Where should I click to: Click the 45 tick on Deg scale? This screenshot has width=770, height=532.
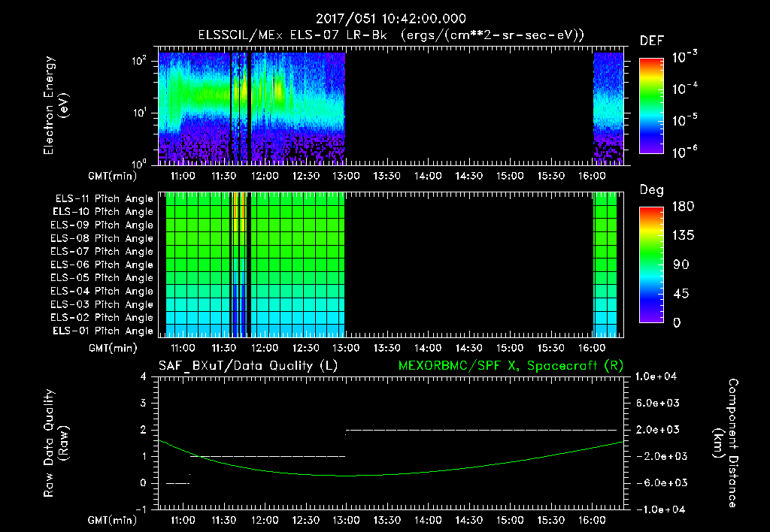click(x=681, y=294)
